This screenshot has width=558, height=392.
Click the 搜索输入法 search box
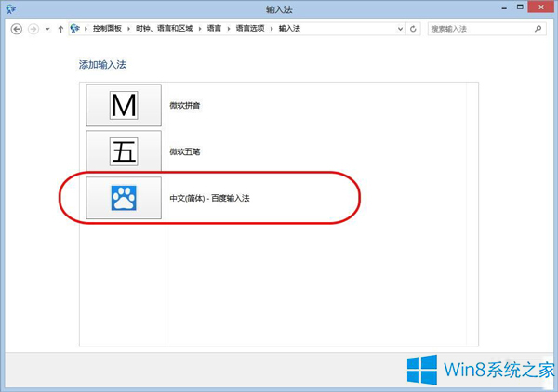pos(486,29)
